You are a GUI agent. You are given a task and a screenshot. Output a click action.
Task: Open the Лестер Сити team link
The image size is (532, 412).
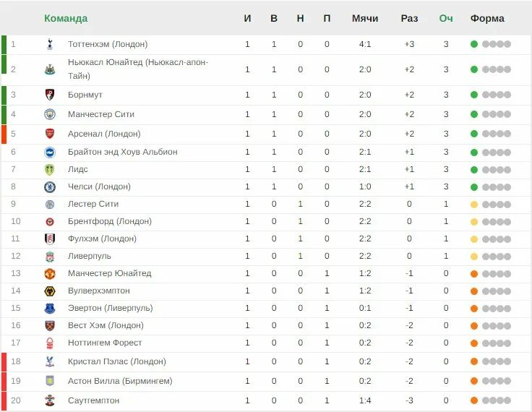coord(93,204)
